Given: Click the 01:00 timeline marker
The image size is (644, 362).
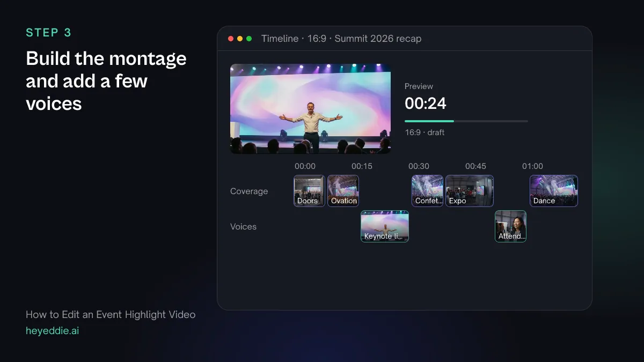Looking at the screenshot, I should (x=533, y=166).
